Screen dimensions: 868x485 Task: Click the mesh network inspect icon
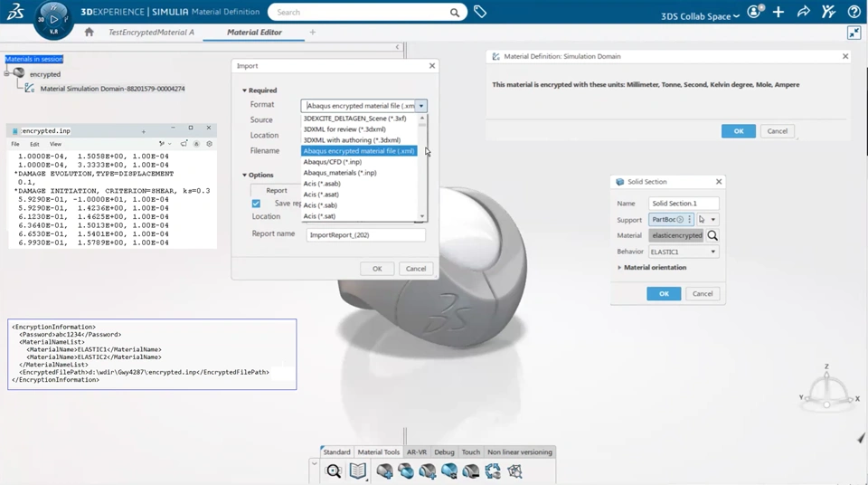[514, 471]
